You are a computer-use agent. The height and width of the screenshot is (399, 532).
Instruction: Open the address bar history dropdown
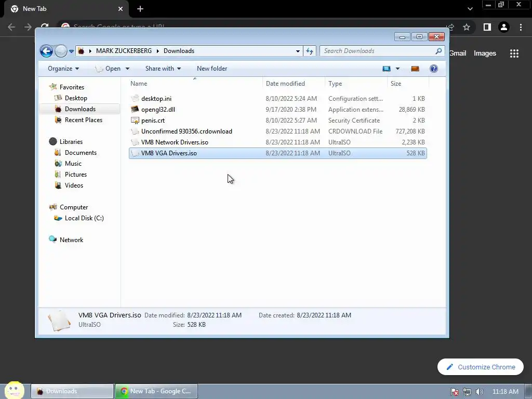(x=298, y=51)
